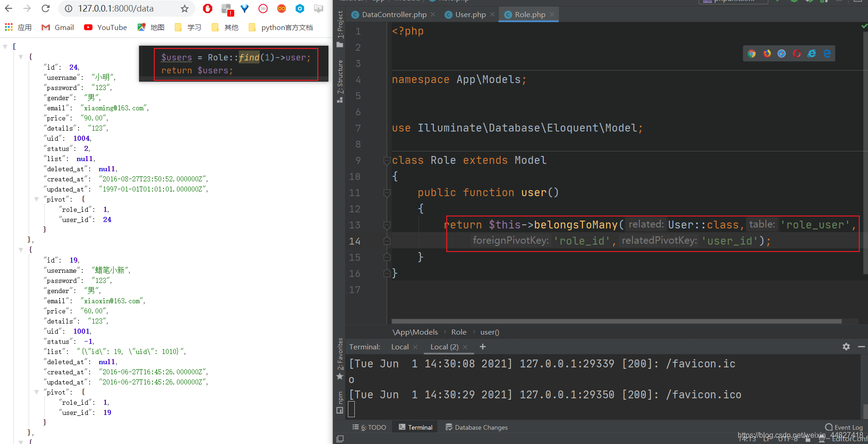Open the python官方文档 bookmarks folder
The width and height of the screenshot is (868, 444).
(x=281, y=27)
